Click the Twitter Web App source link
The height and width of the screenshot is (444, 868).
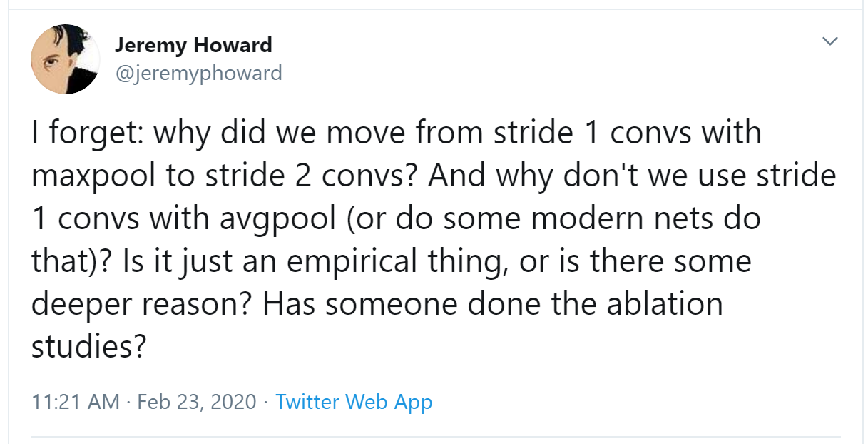coord(354,402)
